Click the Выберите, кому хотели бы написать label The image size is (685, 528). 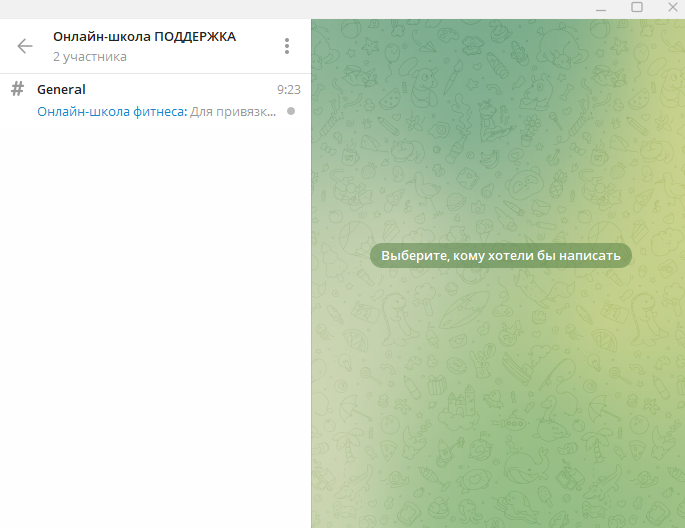501,255
